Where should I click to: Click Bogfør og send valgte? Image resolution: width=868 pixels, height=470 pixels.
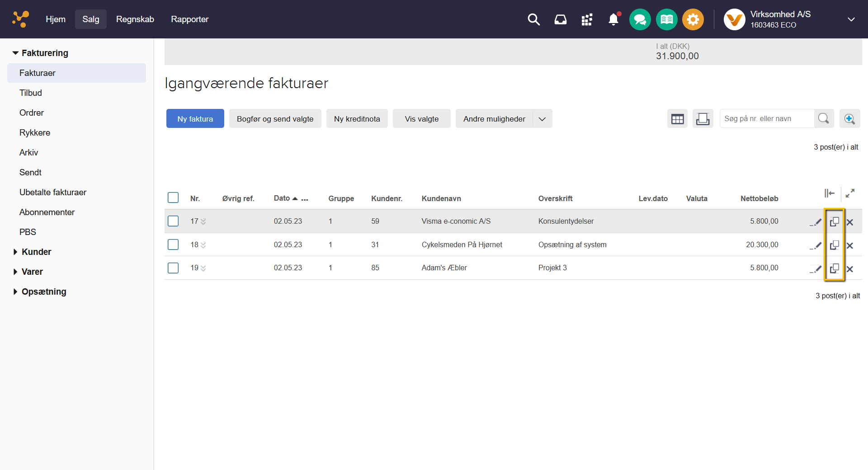tap(275, 119)
